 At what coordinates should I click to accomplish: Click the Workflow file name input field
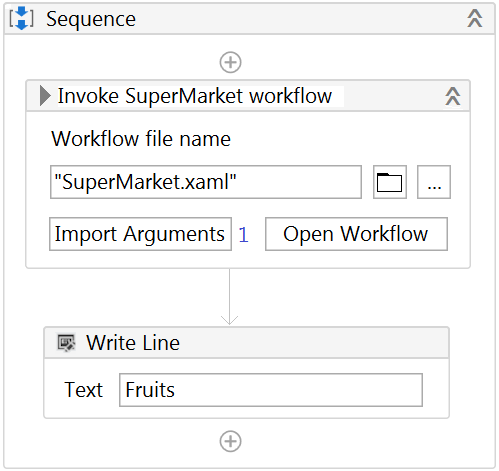coord(206,182)
